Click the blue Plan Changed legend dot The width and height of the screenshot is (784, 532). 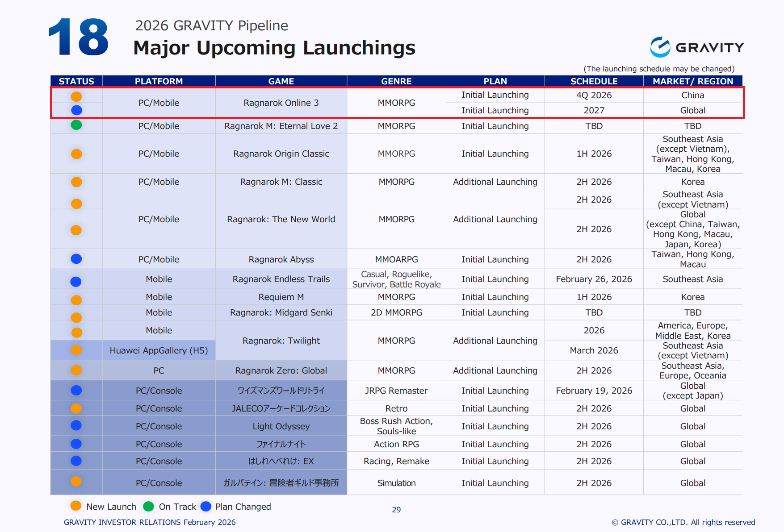click(206, 506)
